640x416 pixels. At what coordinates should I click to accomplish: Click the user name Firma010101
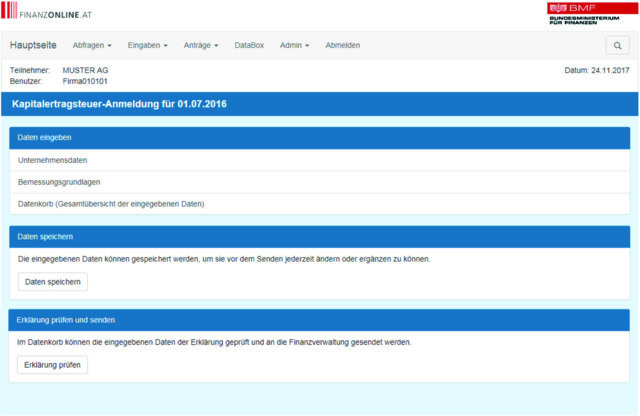pyautogui.click(x=85, y=81)
